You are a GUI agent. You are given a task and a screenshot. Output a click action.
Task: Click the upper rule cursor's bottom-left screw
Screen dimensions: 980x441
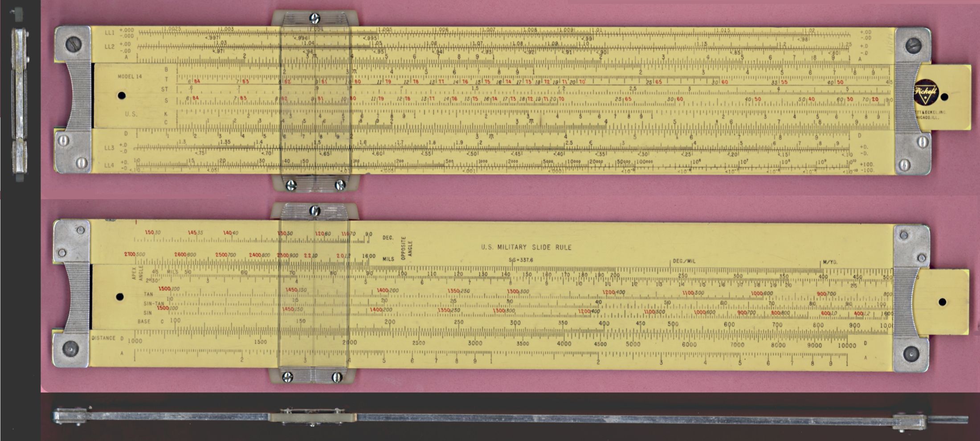coord(291,185)
